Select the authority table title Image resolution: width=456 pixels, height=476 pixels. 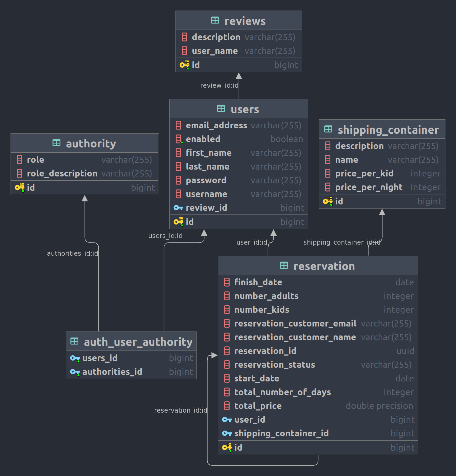pos(91,143)
